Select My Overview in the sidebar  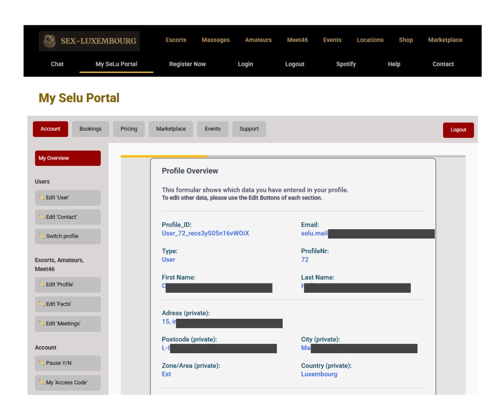coord(68,158)
